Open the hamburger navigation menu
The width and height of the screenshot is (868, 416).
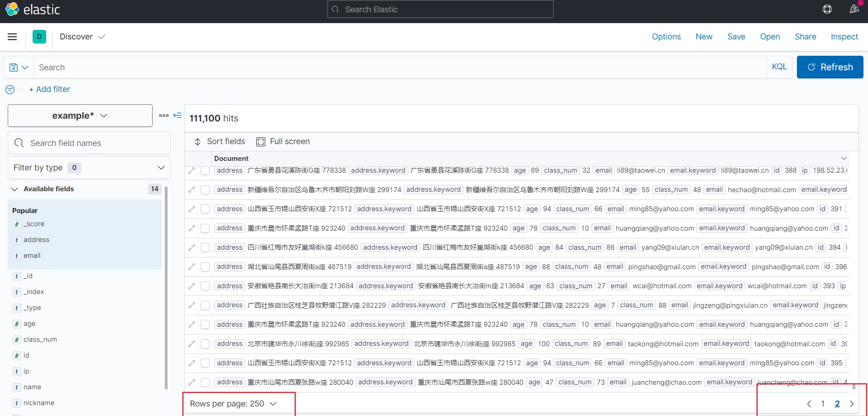[12, 37]
